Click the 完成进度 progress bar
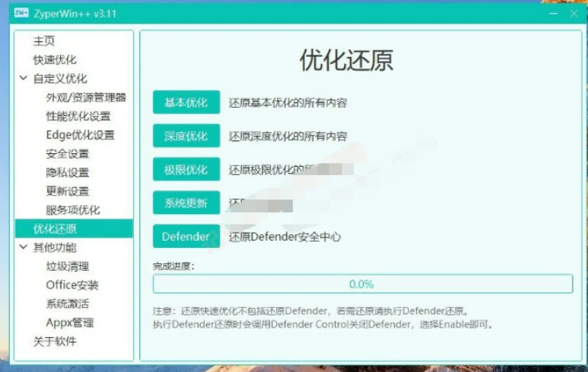The image size is (588, 372). (x=362, y=284)
